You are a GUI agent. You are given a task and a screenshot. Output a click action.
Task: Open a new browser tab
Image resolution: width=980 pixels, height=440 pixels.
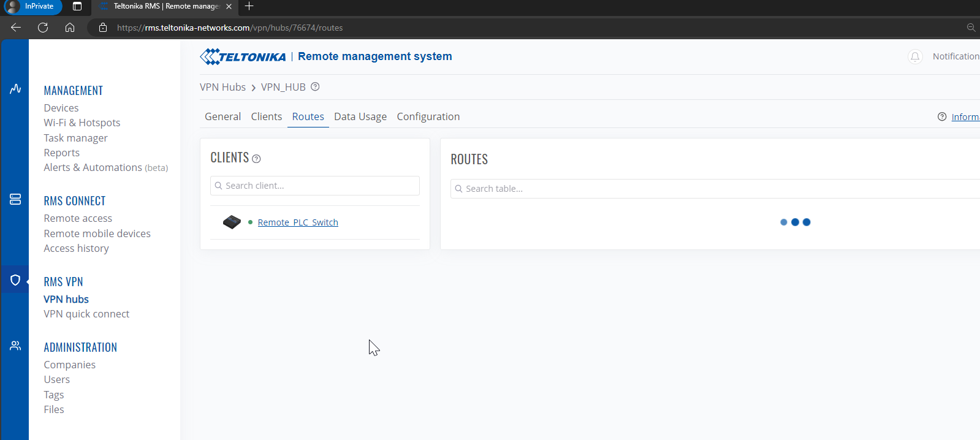(249, 6)
